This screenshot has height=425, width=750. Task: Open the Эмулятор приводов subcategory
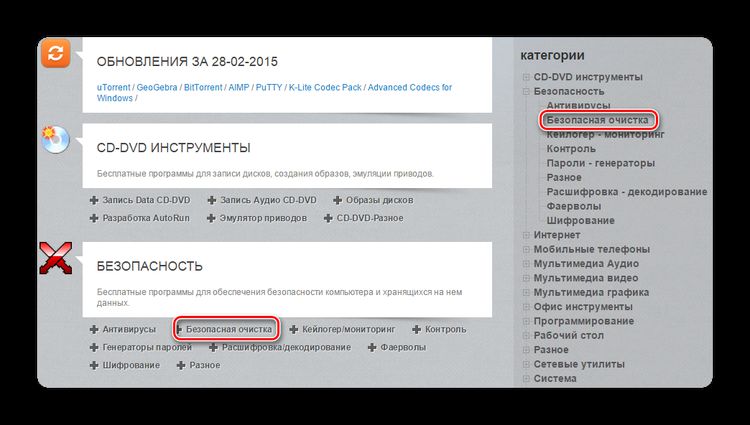(263, 218)
